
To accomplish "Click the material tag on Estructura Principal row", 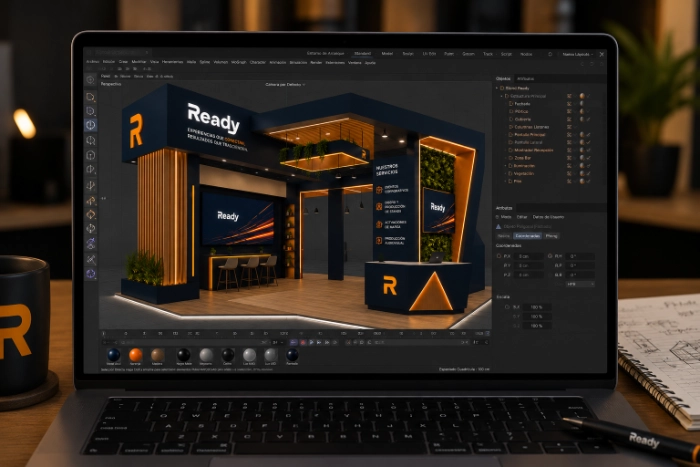I will tap(582, 96).
